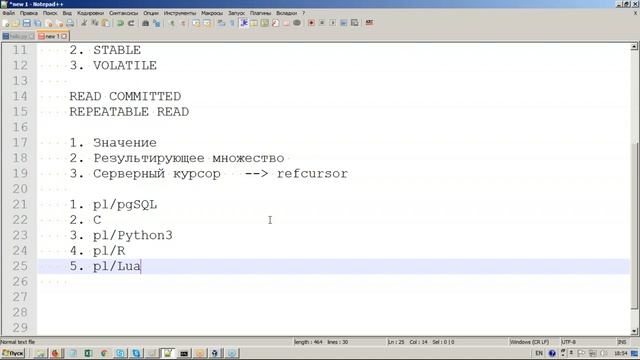Send the document to Print via toolbar icon
Image resolution: width=640 pixels, height=360 pixels.
[70, 23]
